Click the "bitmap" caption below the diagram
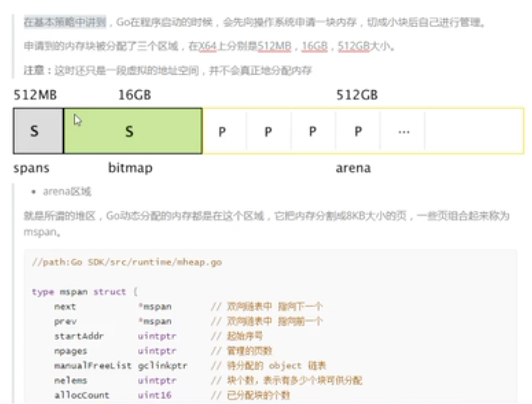Image resolution: width=532 pixels, height=404 pixels. [130, 168]
